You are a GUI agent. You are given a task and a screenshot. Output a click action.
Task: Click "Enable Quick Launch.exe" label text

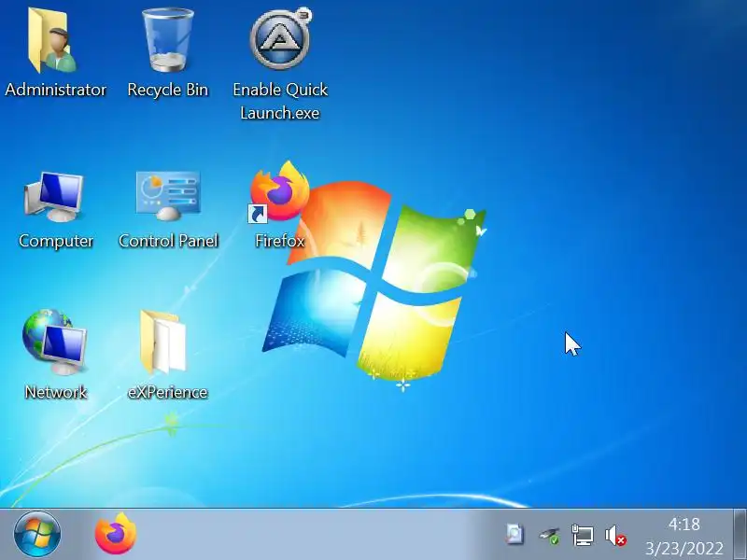pyautogui.click(x=280, y=101)
